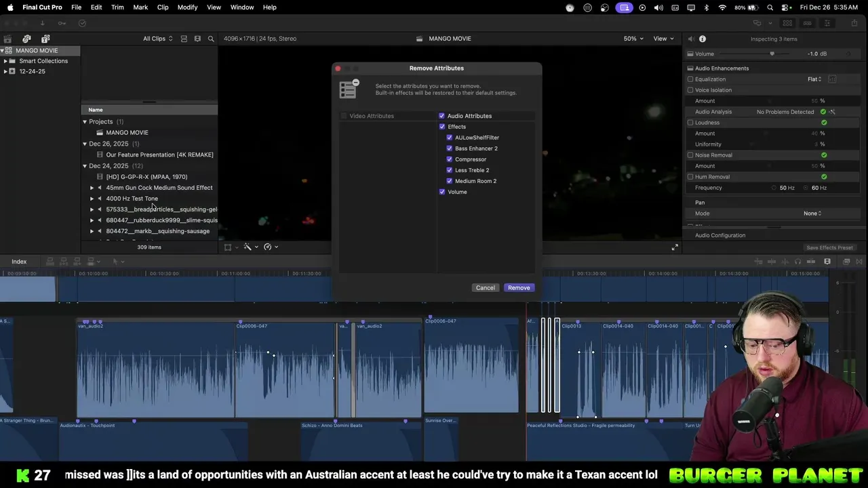Collapse the Projects group
868x488 pixels.
(x=85, y=122)
